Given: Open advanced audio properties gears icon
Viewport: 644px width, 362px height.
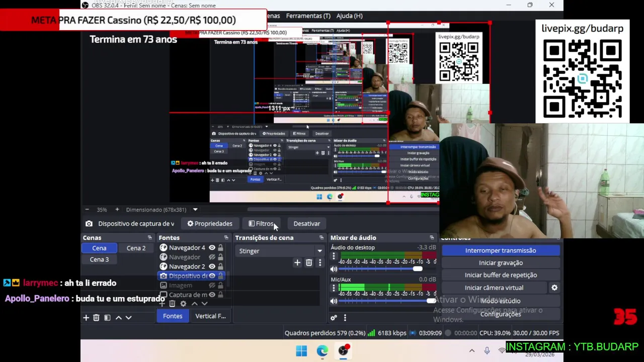Looking at the screenshot, I should tap(334, 318).
